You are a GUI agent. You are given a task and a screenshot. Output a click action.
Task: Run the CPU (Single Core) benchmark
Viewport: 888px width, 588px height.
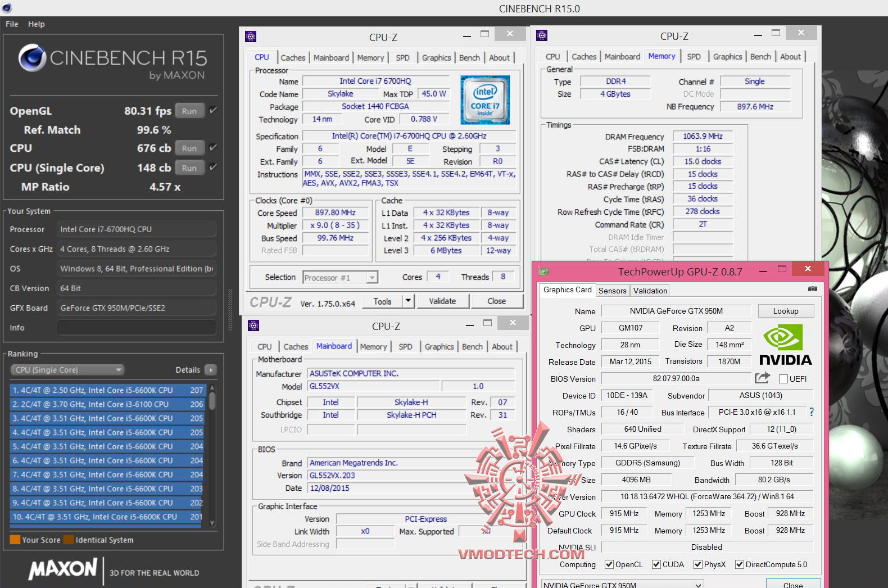pyautogui.click(x=189, y=168)
